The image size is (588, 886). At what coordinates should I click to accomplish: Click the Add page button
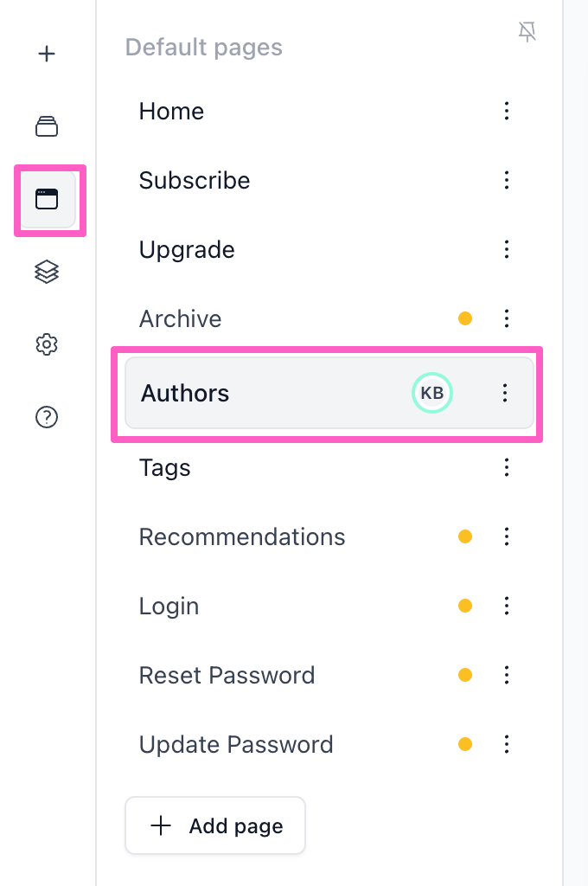click(215, 825)
